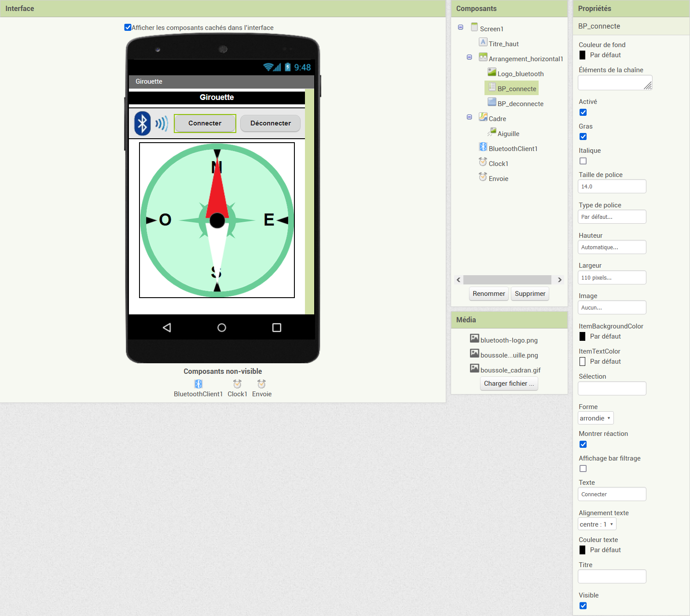Enable the Italique checkbox
This screenshot has width=690, height=616.
pyautogui.click(x=583, y=161)
